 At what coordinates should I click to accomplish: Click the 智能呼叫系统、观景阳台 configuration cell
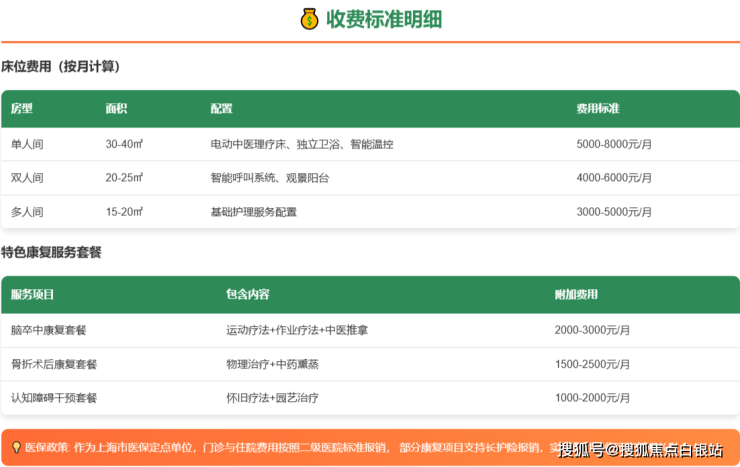pos(270,178)
